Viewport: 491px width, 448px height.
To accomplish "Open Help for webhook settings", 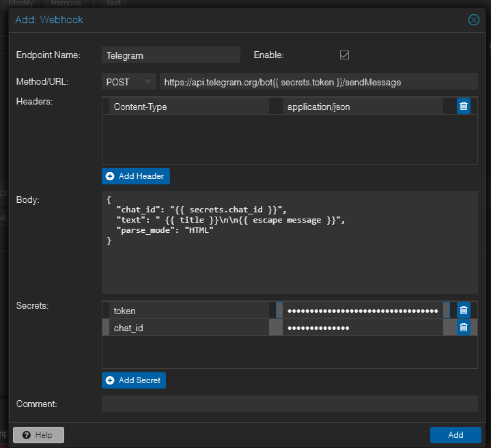I will pyautogui.click(x=38, y=435).
